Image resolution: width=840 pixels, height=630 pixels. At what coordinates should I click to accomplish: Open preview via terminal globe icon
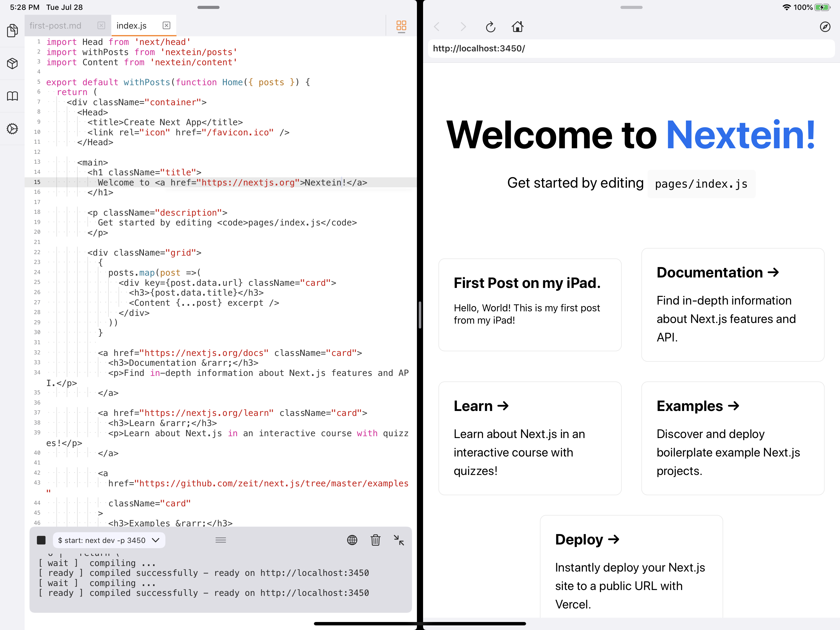352,540
